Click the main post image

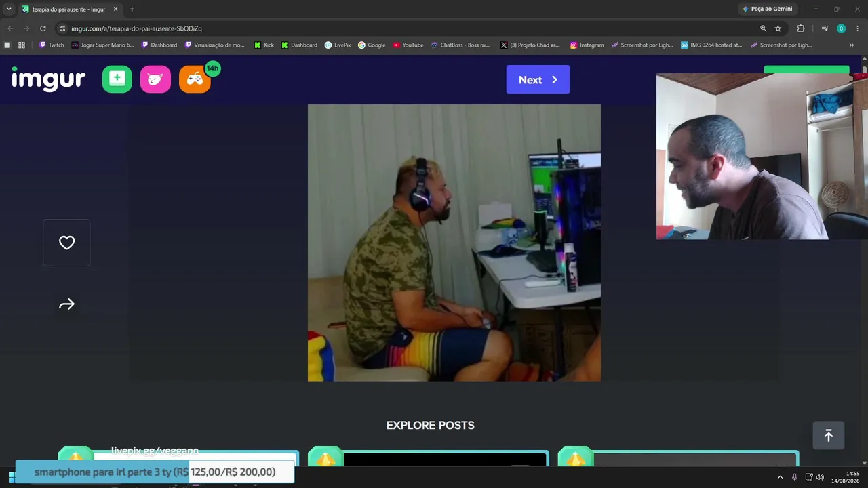click(454, 243)
